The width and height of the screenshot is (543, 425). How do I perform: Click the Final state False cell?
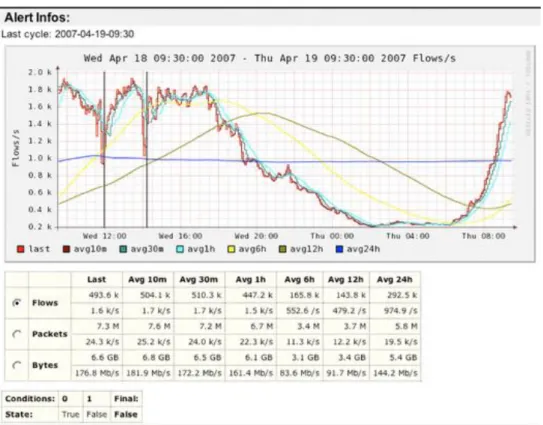coord(126,414)
